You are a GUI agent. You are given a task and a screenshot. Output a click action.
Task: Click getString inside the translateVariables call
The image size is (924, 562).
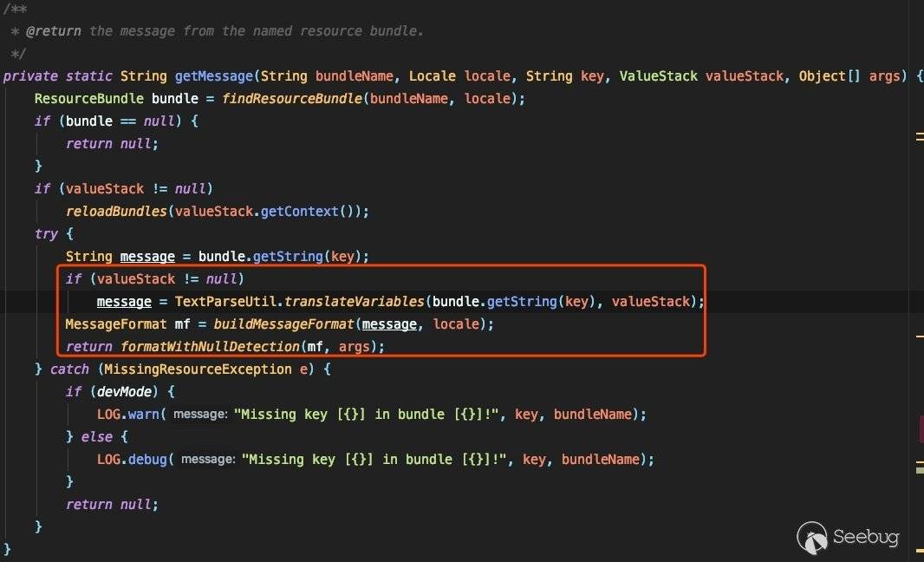pos(522,301)
